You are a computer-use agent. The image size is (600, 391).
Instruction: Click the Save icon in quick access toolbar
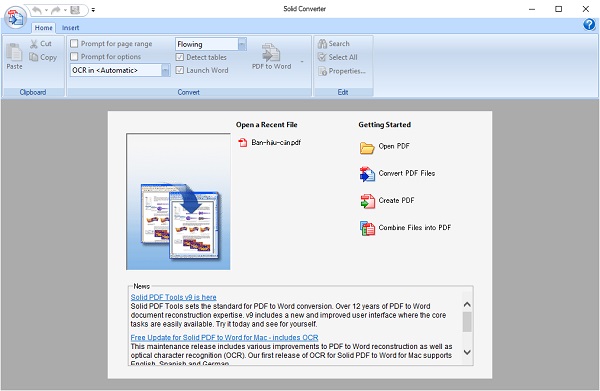[75, 10]
